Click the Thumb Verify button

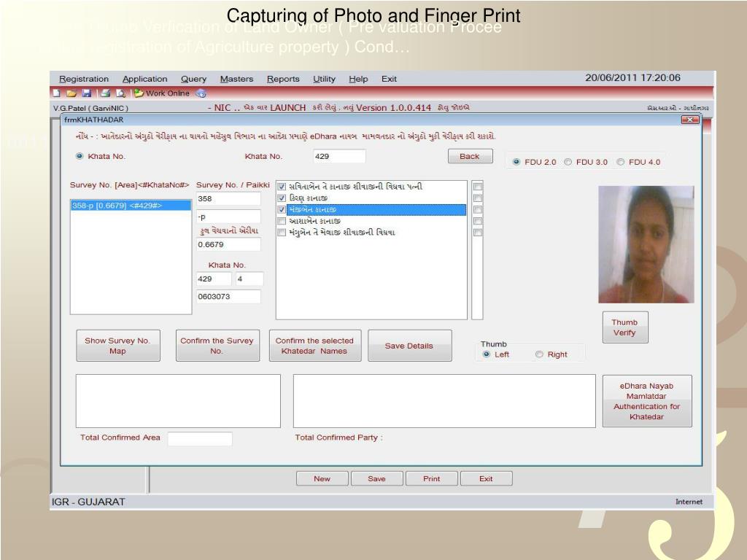[624, 327]
